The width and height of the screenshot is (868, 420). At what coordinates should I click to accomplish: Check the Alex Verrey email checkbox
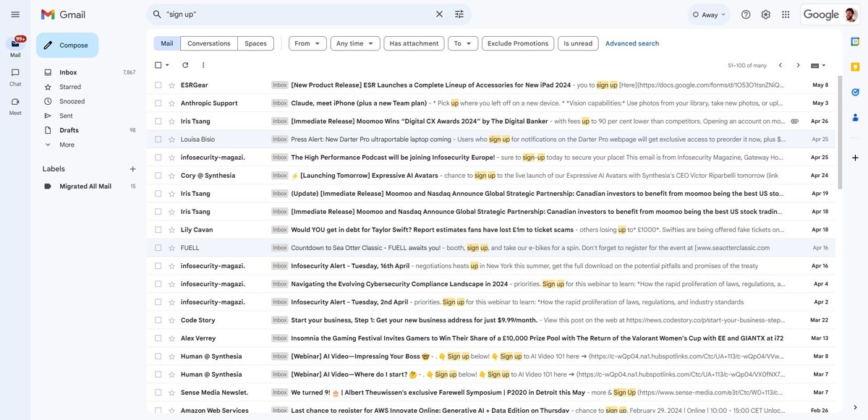pos(158,338)
